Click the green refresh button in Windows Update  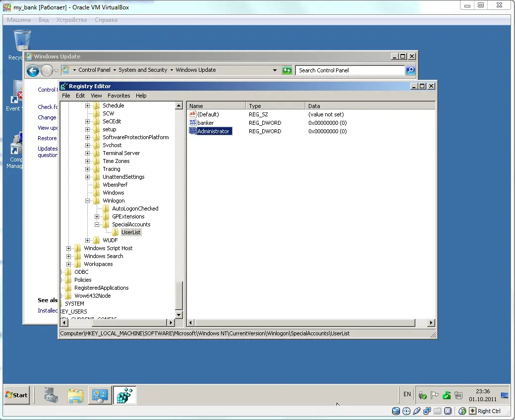[x=287, y=70]
